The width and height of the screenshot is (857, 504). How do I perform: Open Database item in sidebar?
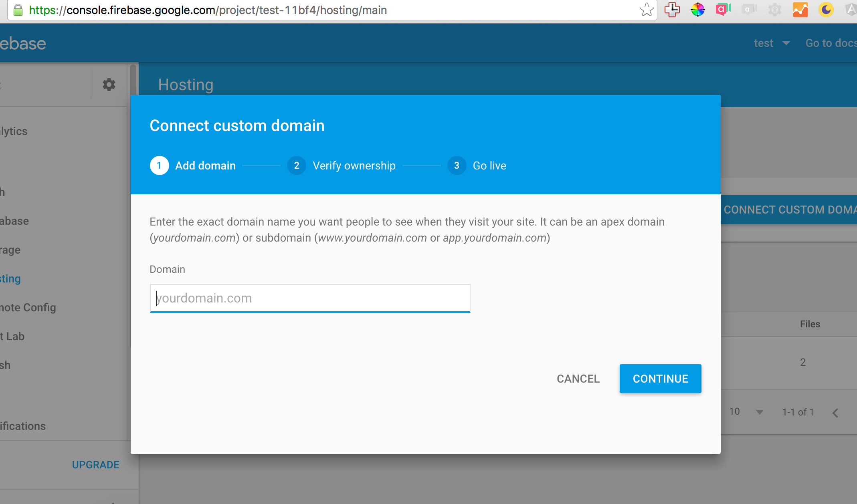point(14,221)
